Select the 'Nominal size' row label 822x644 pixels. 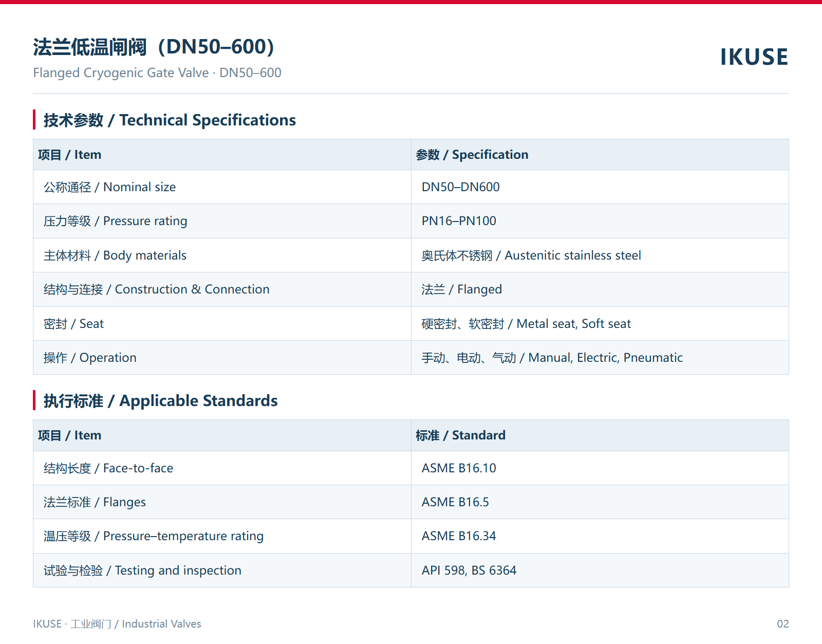[109, 187]
